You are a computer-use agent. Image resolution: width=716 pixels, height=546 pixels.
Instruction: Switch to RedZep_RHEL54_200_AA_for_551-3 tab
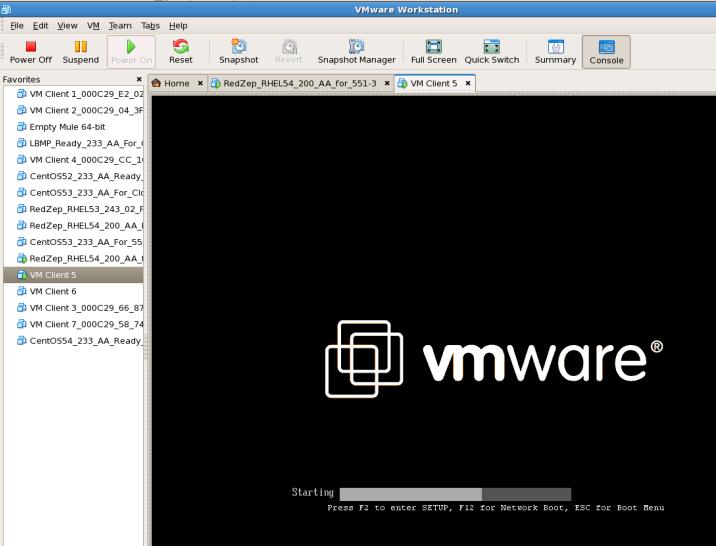(x=300, y=84)
